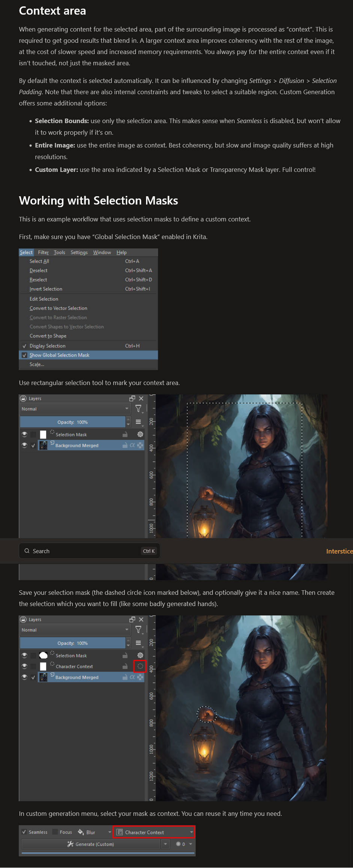Hide the Background Merged layer in the upper Layers panel

point(24,445)
